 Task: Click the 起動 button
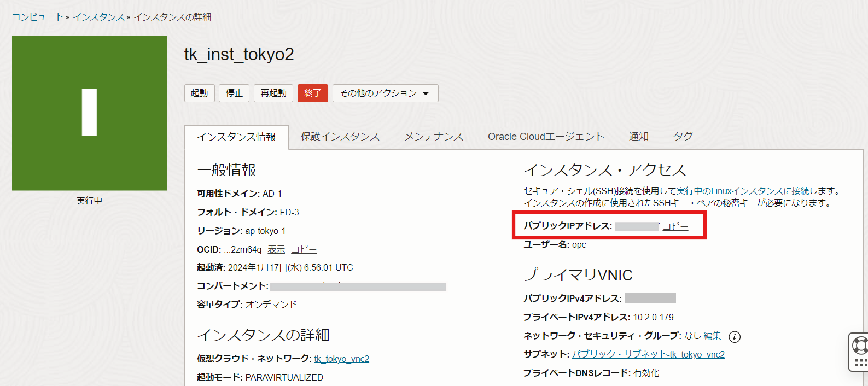(199, 93)
